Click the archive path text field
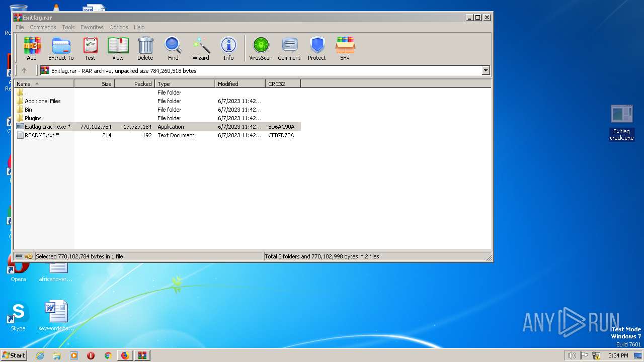Screen dimensions: 644x362 point(261,71)
